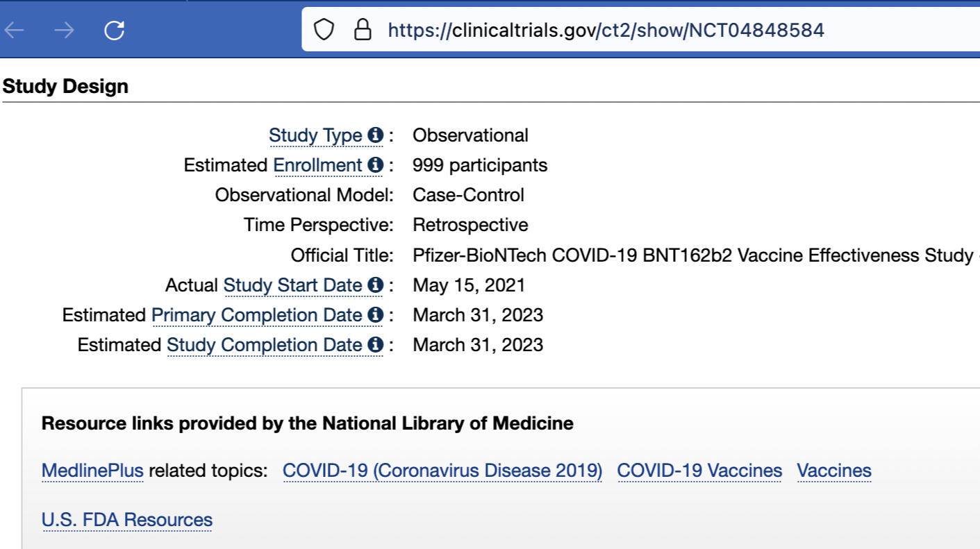Click the browser back arrow
Screen dimensions: 980x549
click(15, 30)
